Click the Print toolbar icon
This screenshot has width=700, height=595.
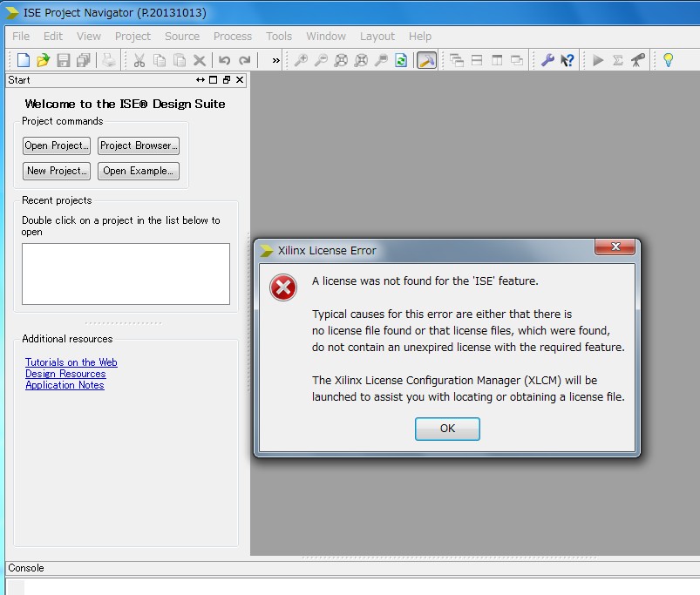tap(108, 60)
